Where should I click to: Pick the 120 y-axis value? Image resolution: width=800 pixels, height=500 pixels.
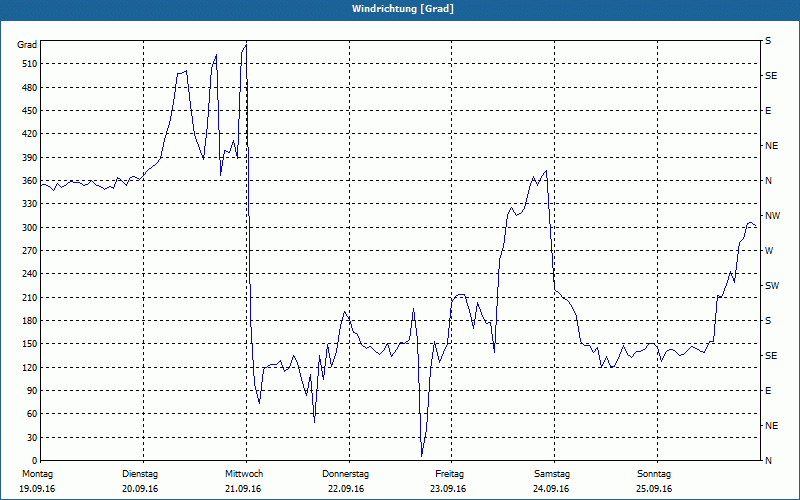pos(30,367)
